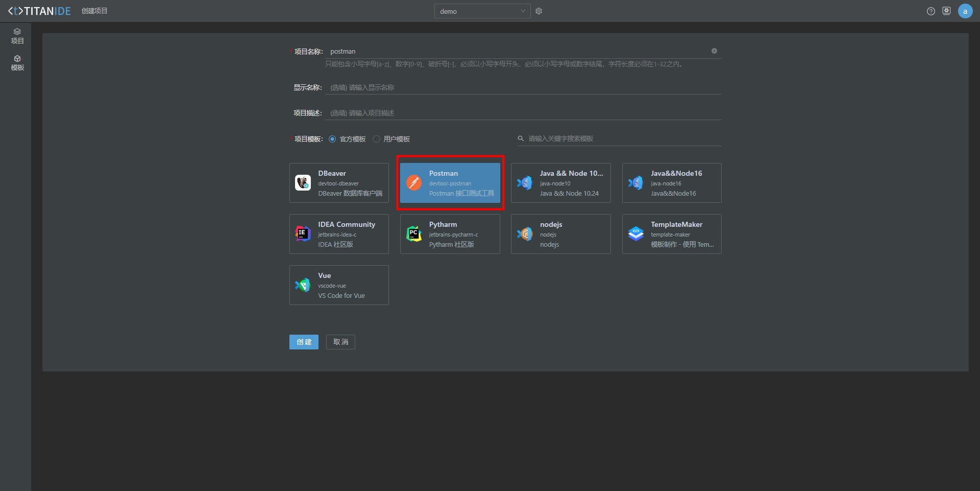The height and width of the screenshot is (491, 980).
Task: Click the nodejs template icon
Action: click(x=525, y=233)
